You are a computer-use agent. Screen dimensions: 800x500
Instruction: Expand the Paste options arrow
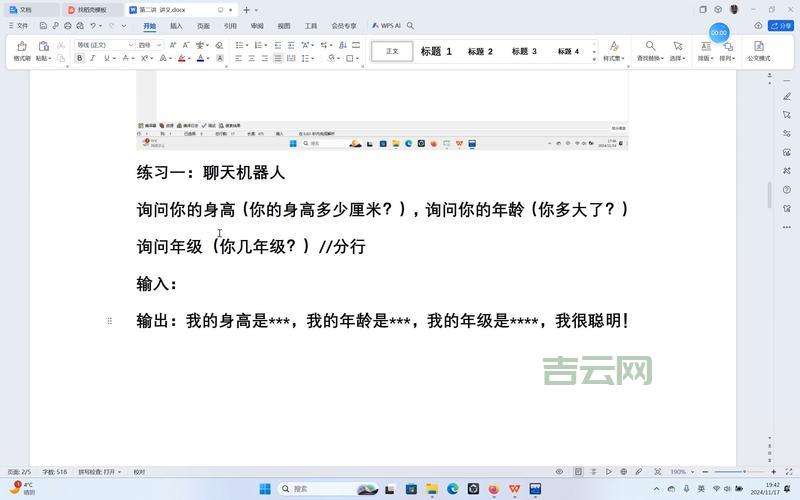[50, 59]
